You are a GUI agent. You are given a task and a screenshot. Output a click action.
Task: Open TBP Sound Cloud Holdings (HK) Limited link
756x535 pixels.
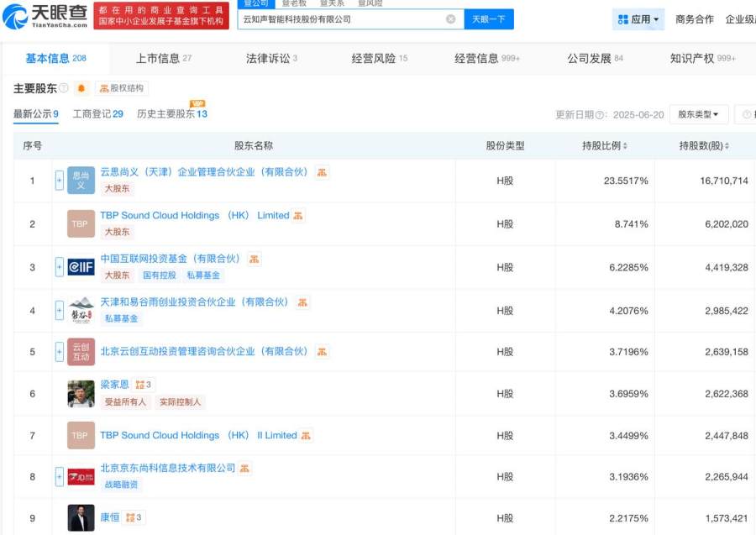pyautogui.click(x=195, y=216)
